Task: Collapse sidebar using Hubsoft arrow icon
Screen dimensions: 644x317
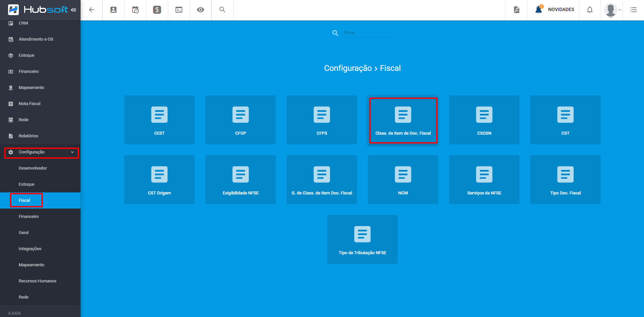Action: pyautogui.click(x=73, y=10)
